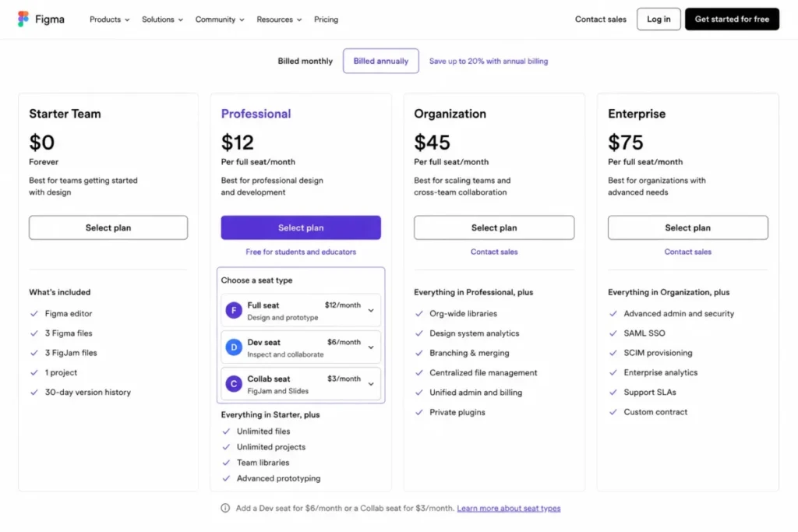798x532 pixels.
Task: Click the checkmark next to 30-day version history
Action: (x=34, y=393)
